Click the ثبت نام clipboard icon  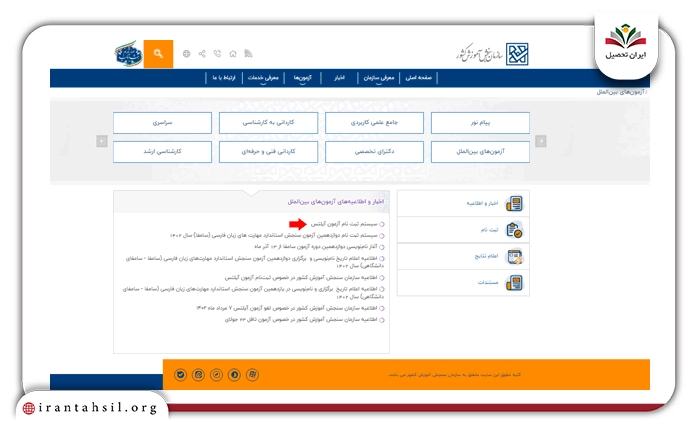(x=514, y=230)
